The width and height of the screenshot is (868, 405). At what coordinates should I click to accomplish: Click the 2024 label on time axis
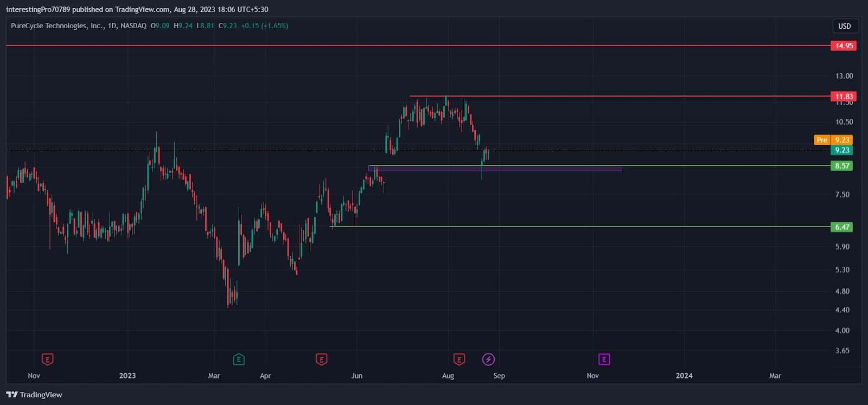point(684,376)
